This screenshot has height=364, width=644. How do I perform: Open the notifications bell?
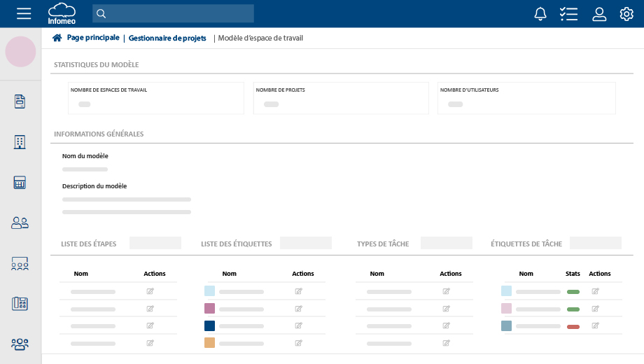540,14
